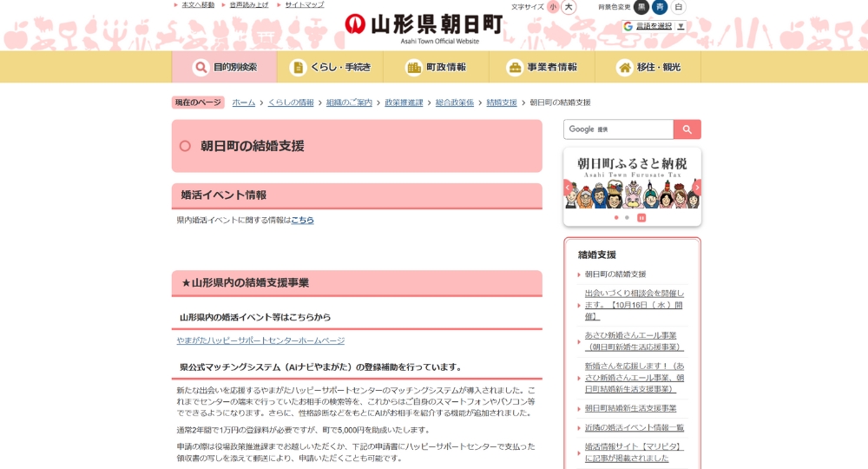This screenshot has height=469, width=868.
Task: Click the magnifier icon in 目的別検索
Action: (201, 68)
